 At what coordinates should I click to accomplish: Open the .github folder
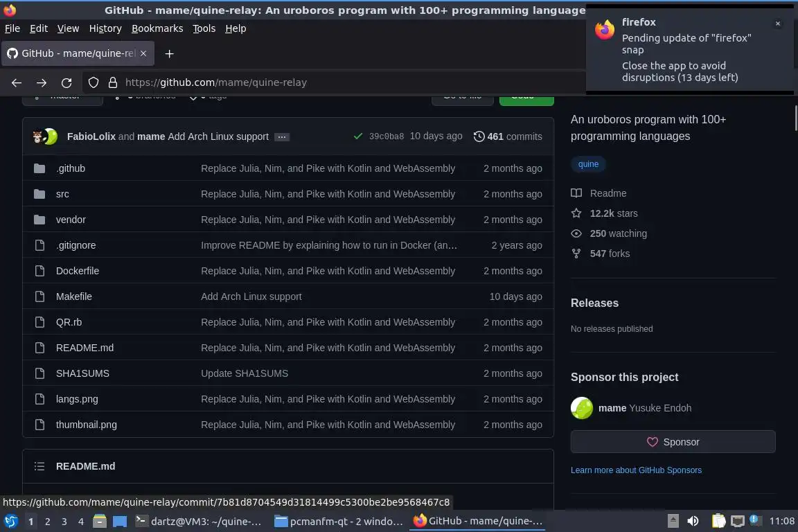[71, 168]
